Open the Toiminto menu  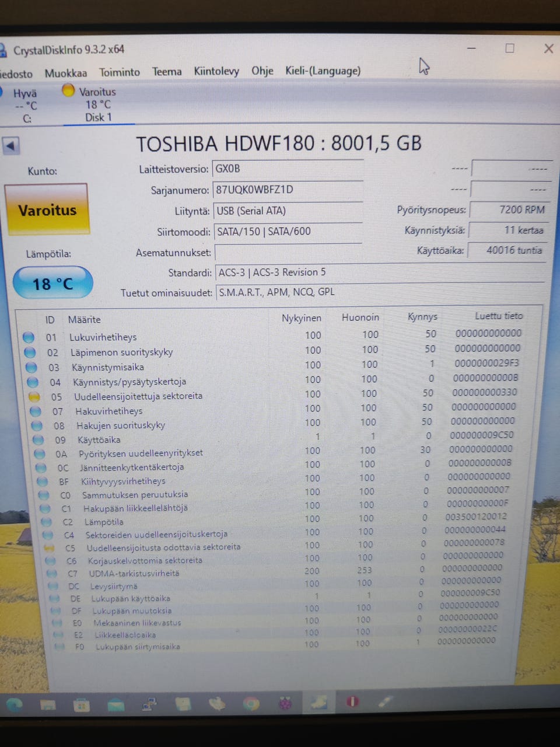(120, 72)
